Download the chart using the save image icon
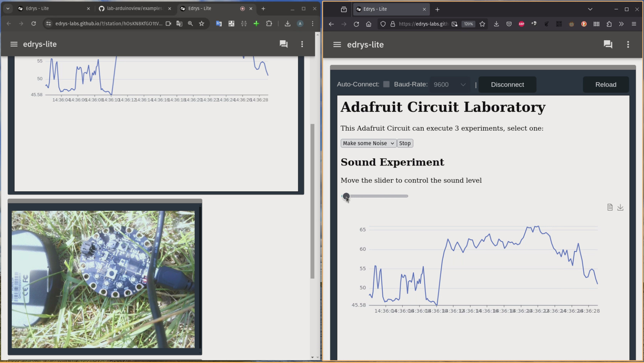This screenshot has height=363, width=644. pyautogui.click(x=620, y=208)
